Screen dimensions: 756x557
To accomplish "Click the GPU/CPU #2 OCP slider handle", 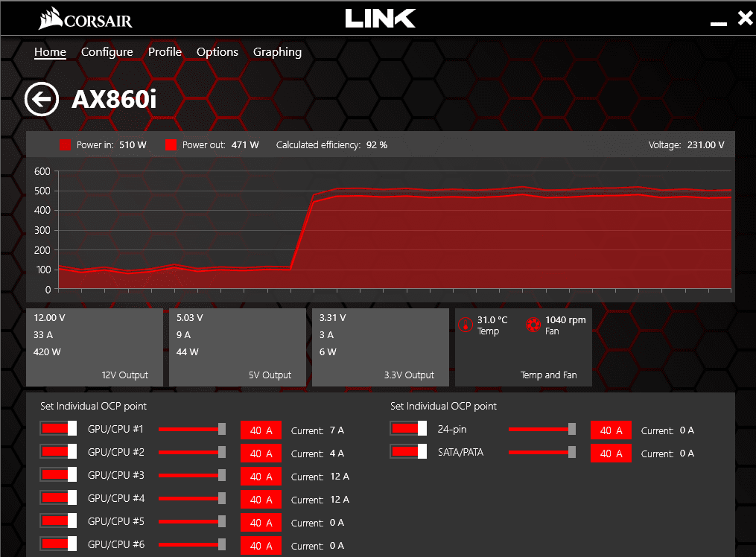I will click(x=222, y=452).
